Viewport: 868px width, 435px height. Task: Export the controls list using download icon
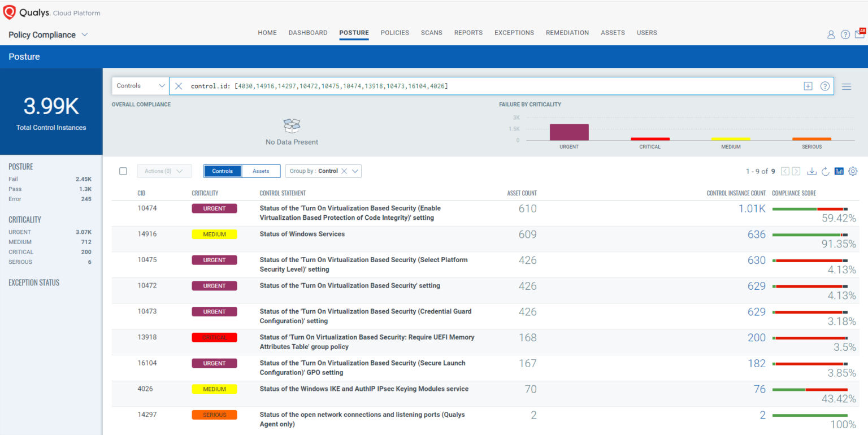click(811, 171)
